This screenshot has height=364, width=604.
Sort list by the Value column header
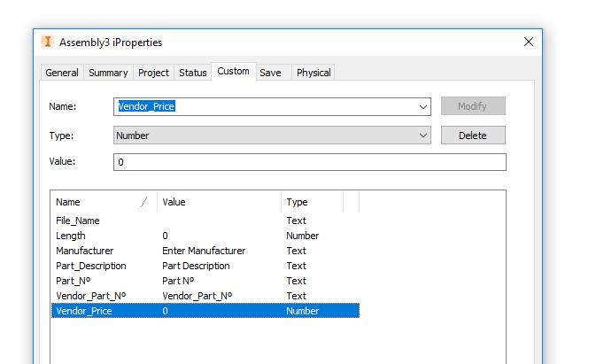(x=219, y=202)
